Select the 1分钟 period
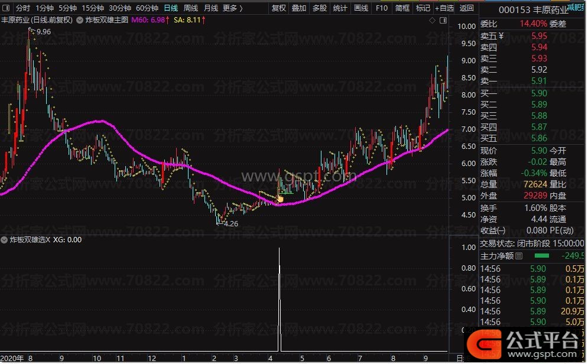588x364 pixels. [x=45, y=8]
